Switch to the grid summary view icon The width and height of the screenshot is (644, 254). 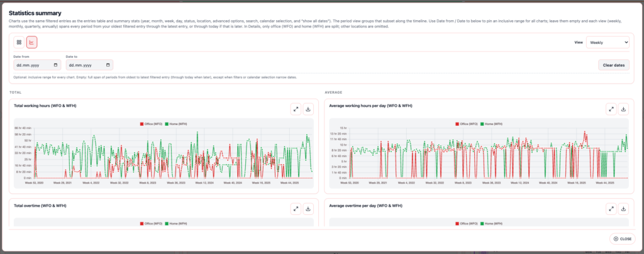[19, 42]
